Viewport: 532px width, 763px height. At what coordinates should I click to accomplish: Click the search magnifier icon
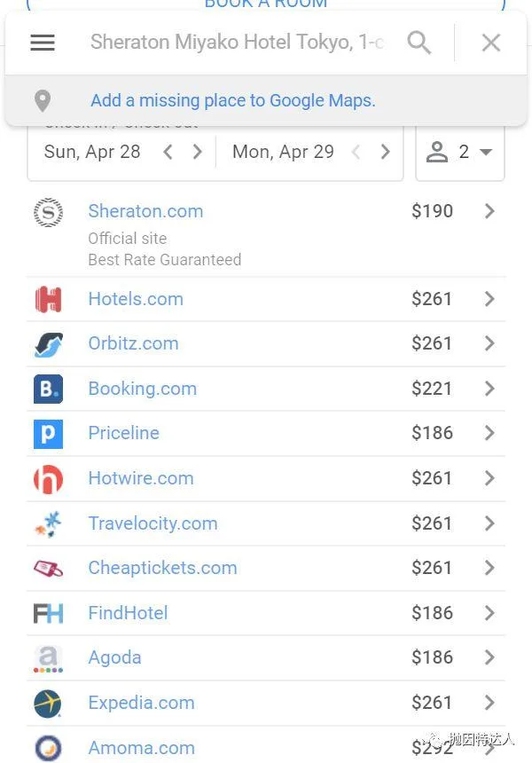[x=419, y=43]
